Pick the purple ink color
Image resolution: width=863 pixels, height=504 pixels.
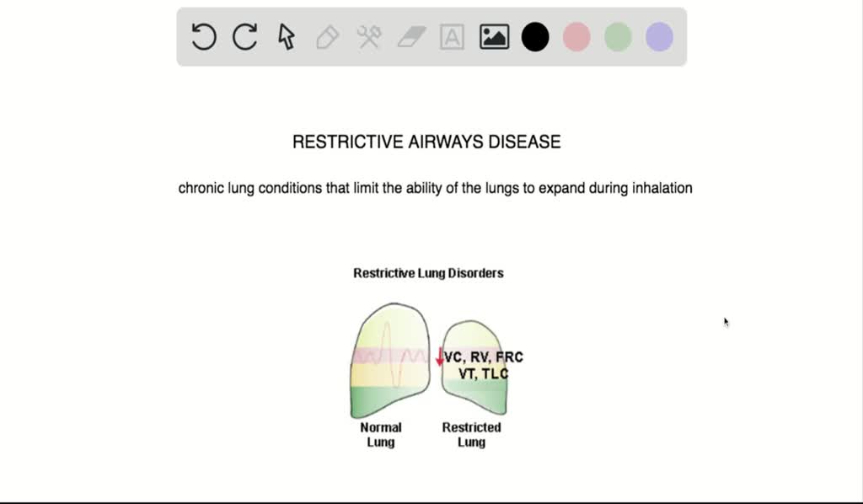[x=658, y=37]
